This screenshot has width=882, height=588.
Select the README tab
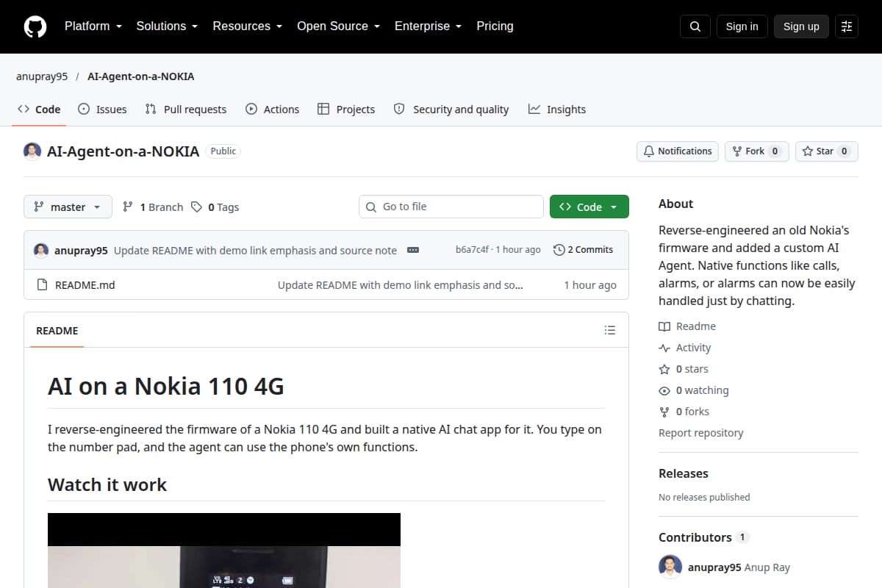[x=57, y=331]
